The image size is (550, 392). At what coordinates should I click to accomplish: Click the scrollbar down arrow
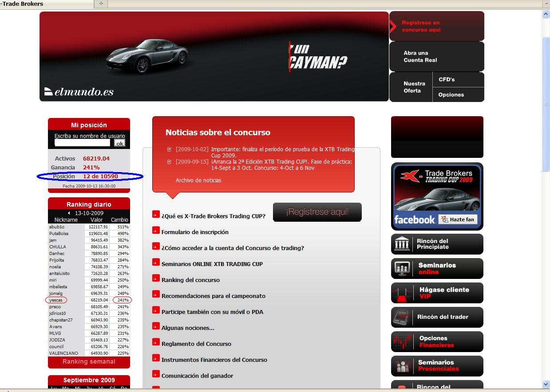(546, 384)
